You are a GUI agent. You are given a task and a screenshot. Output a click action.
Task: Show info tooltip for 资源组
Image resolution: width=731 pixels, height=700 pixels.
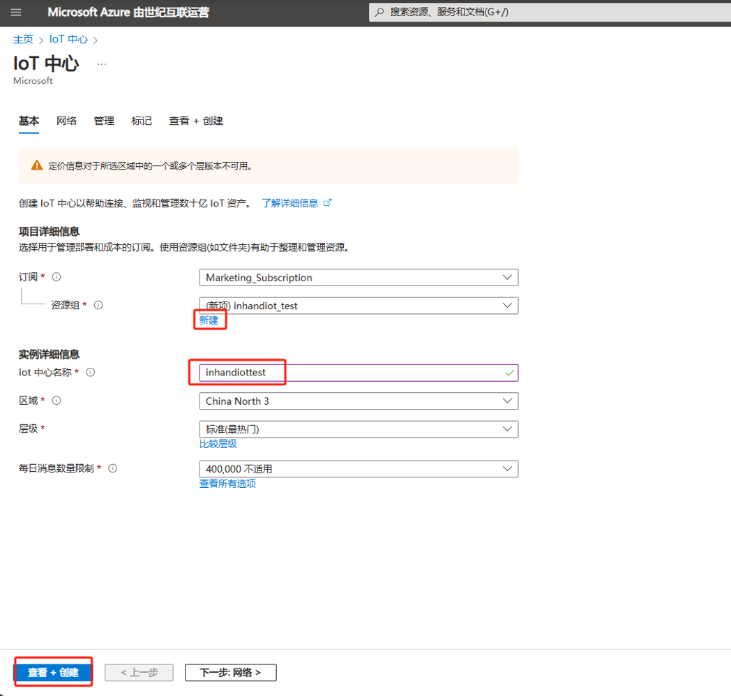click(x=98, y=305)
